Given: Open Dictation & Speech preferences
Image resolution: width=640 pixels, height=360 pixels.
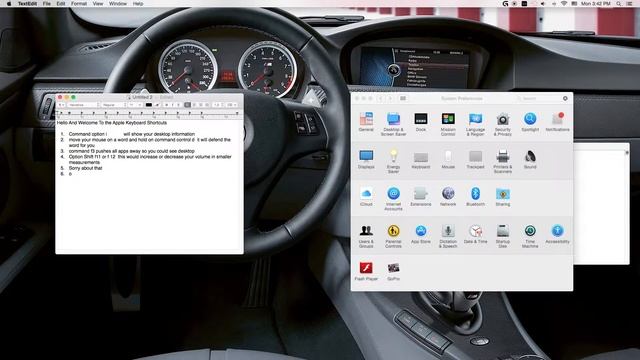Looking at the screenshot, I should pos(448,236).
